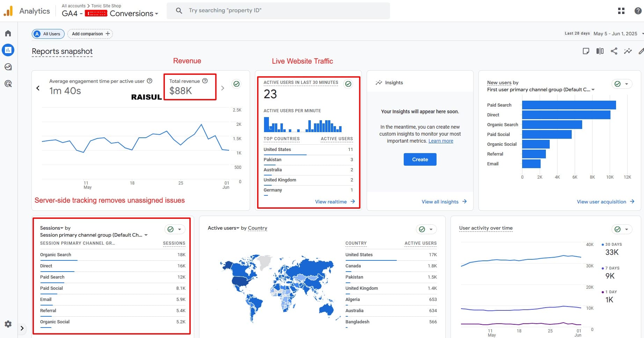This screenshot has height=338, width=644.
Task: Click the Google apps grid icon
Action: (621, 11)
